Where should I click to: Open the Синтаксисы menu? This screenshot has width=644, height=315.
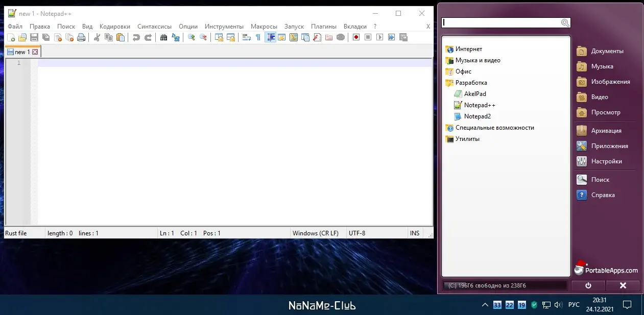coord(155,27)
